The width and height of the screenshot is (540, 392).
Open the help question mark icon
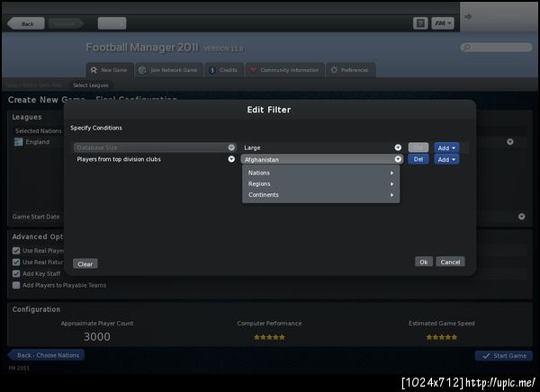(420, 23)
